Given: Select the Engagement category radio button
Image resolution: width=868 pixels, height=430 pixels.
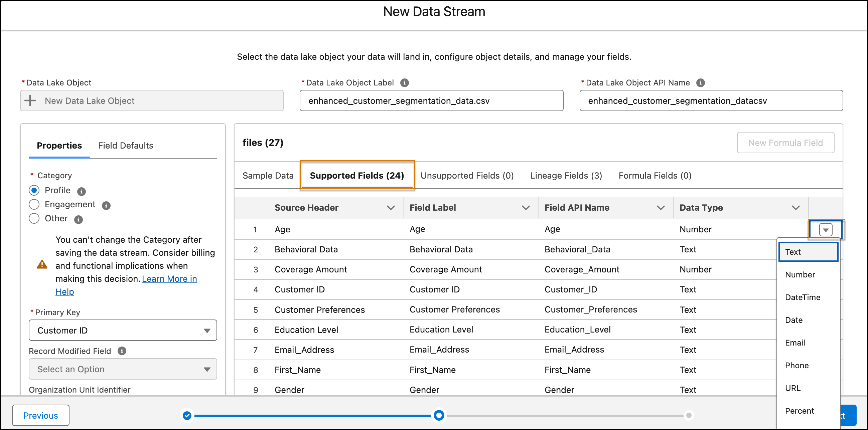Looking at the screenshot, I should [x=34, y=204].
